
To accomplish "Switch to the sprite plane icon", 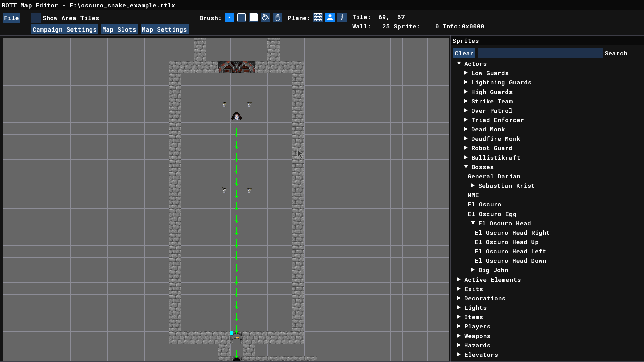I will pyautogui.click(x=330, y=18).
